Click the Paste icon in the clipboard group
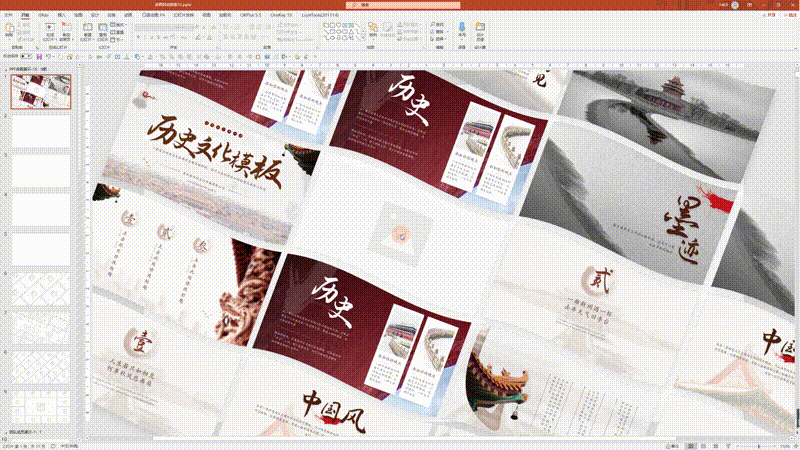The height and width of the screenshot is (450, 800). pos(10,28)
